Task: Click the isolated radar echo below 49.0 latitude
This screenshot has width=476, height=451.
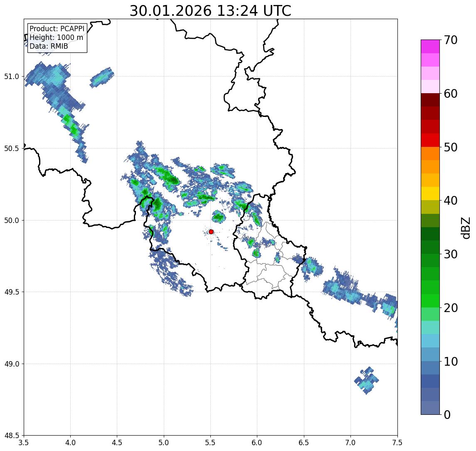Action: [x=367, y=381]
